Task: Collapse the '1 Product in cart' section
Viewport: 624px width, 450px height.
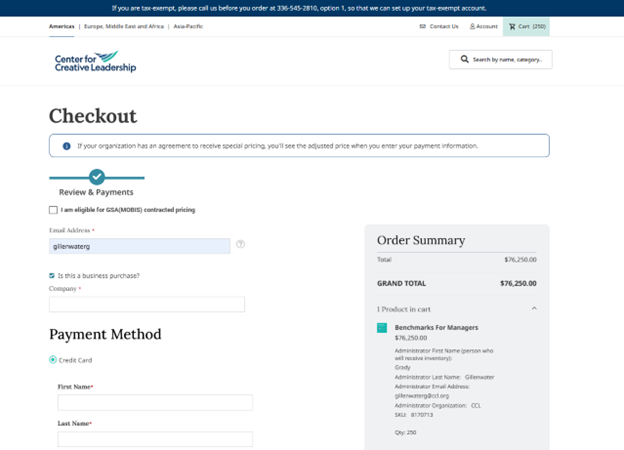Action: pos(534,308)
